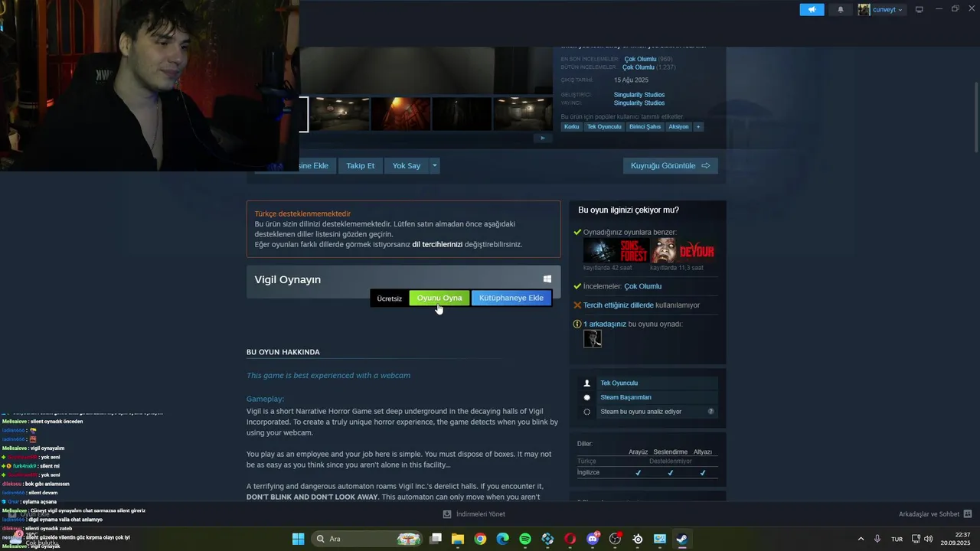
Task: Open the volume tray icon
Action: click(928, 539)
